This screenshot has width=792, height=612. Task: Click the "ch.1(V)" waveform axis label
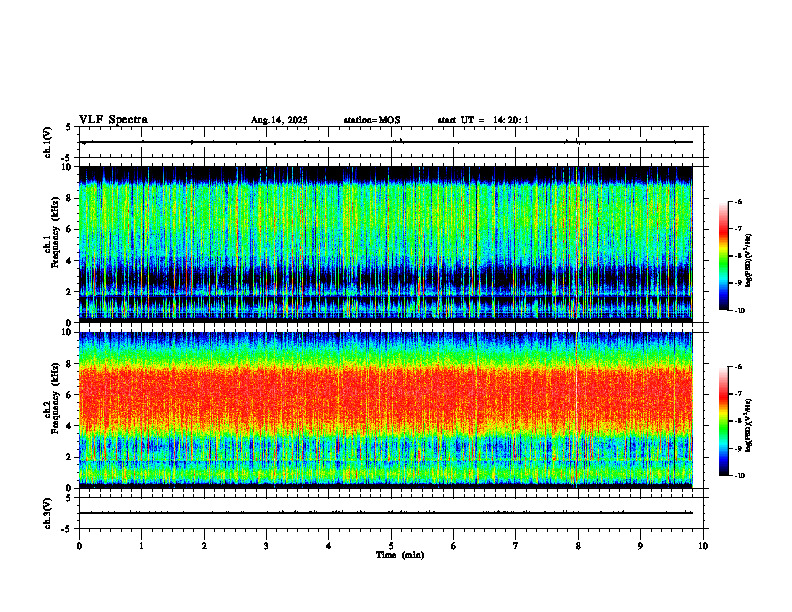(47, 142)
